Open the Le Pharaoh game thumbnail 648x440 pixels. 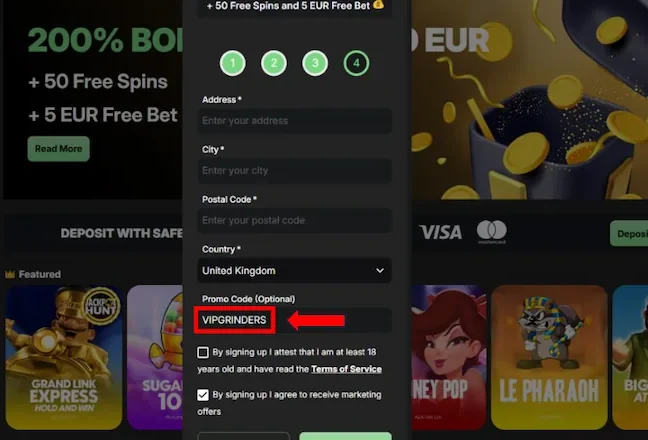point(549,357)
